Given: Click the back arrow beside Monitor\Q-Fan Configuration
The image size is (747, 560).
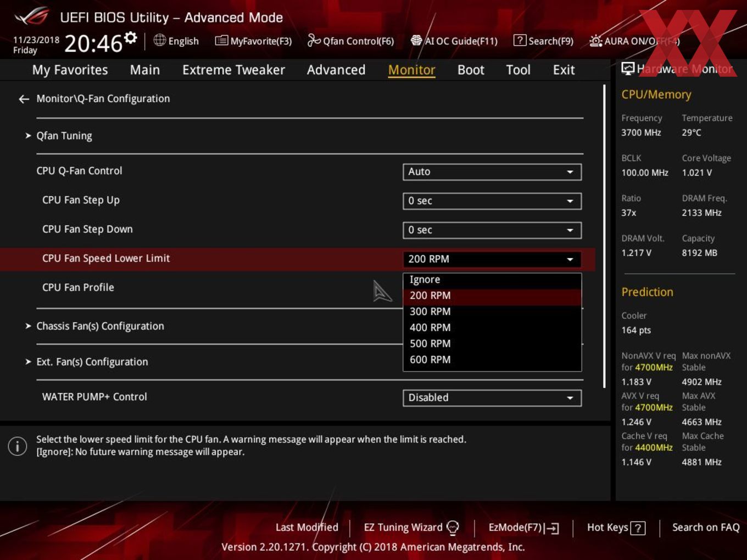Looking at the screenshot, I should click(x=24, y=99).
